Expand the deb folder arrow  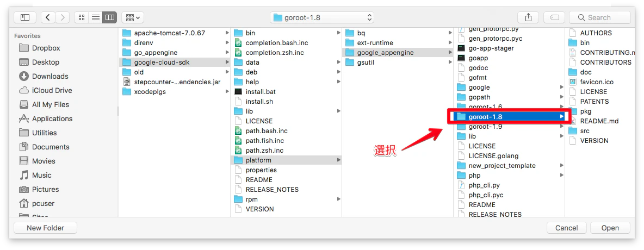(x=338, y=72)
